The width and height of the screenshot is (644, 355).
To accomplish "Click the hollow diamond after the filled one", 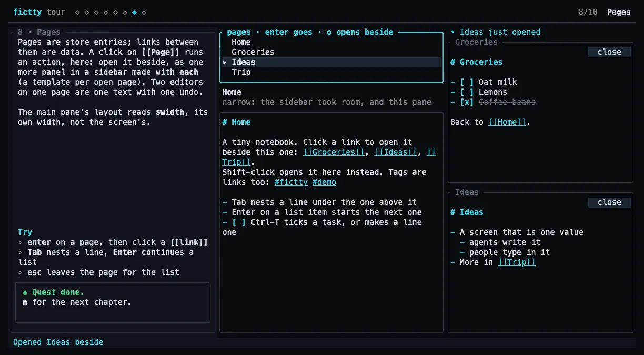I will [x=144, y=12].
